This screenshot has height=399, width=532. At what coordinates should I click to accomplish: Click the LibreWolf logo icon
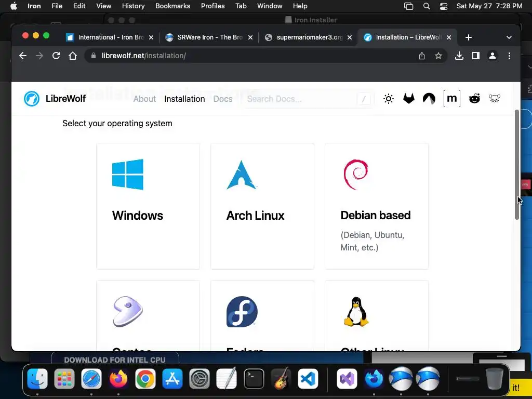(x=32, y=99)
